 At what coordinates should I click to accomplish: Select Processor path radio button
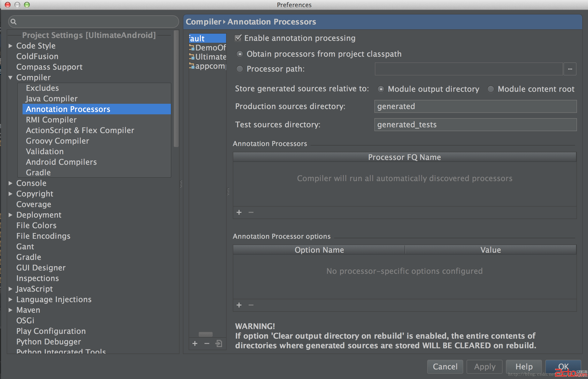240,69
